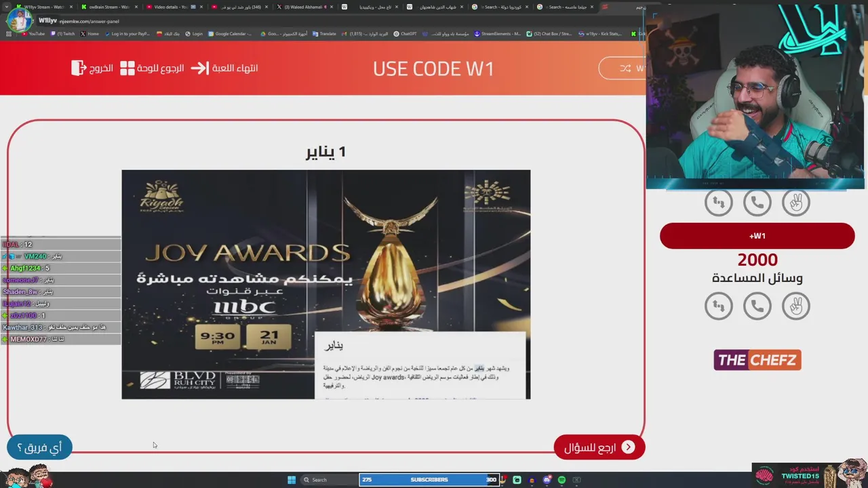Click the grid icon beside الرجوع للوحة

pyautogui.click(x=127, y=68)
